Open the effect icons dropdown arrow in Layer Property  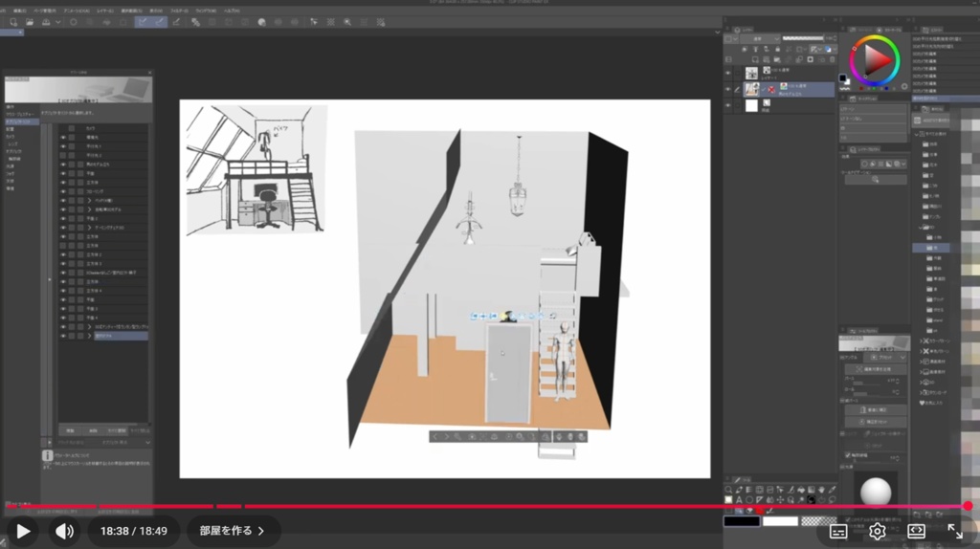903,165
